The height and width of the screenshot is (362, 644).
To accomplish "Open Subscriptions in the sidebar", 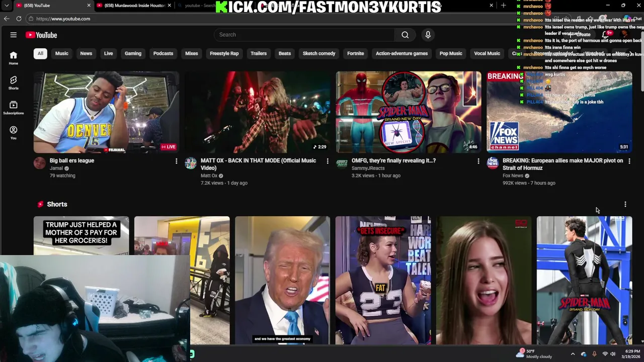I will coord(14,108).
